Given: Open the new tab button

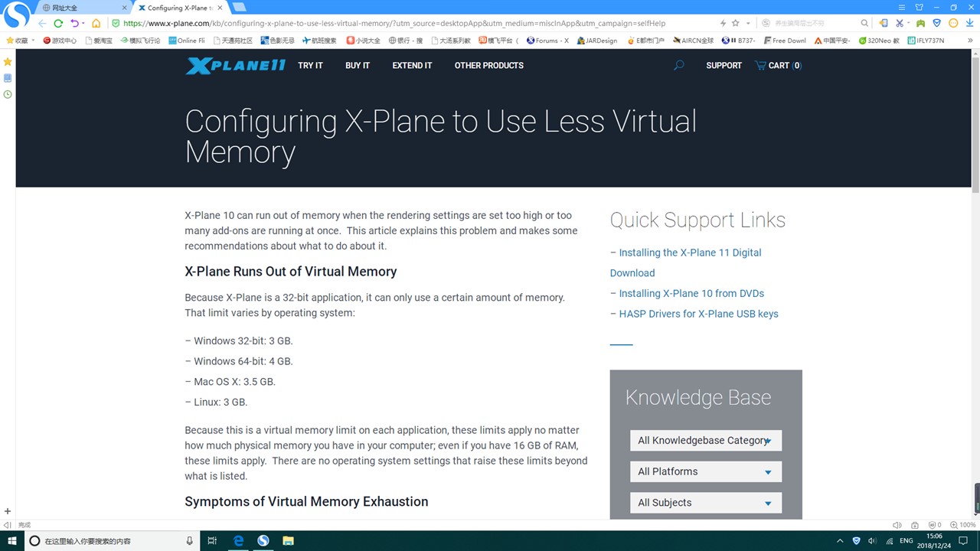Looking at the screenshot, I should pos(239,7).
